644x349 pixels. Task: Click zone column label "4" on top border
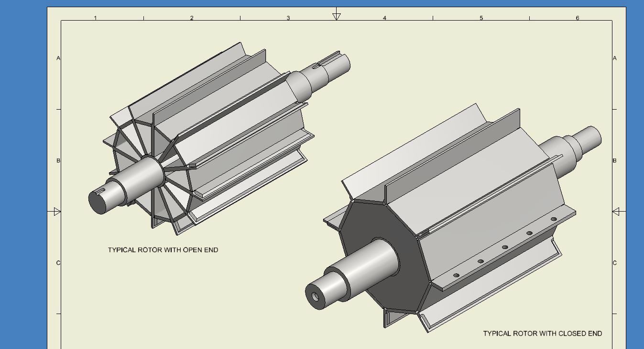(x=384, y=18)
